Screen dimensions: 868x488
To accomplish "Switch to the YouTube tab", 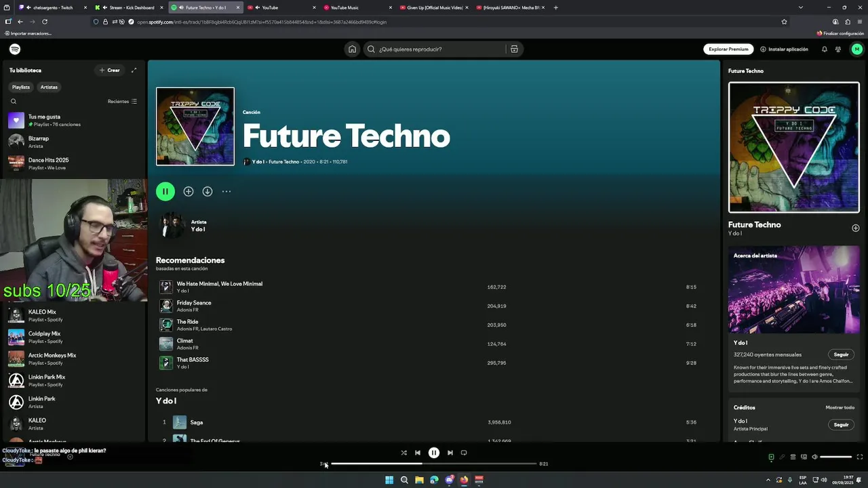I will 281,7.
